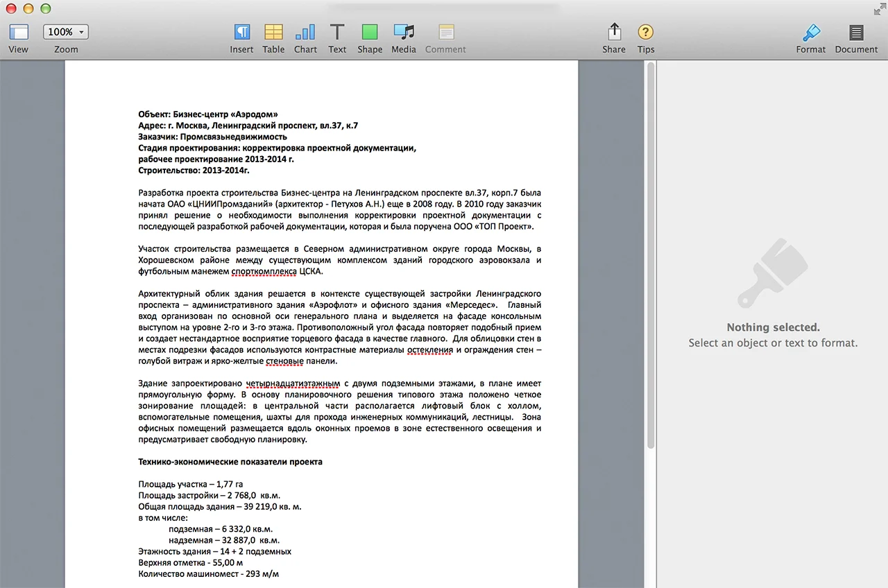888x588 pixels.
Task: Add a Chart via toolbar icon
Action: [305, 32]
